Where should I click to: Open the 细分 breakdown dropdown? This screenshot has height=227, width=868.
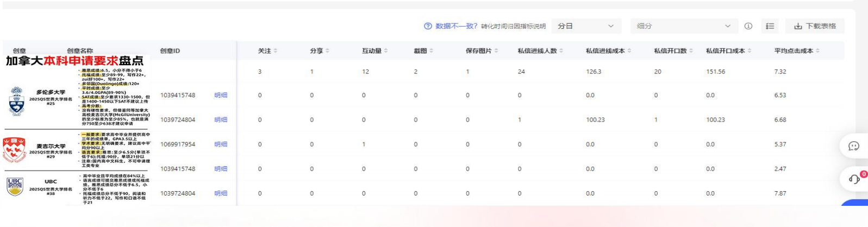[x=684, y=26]
